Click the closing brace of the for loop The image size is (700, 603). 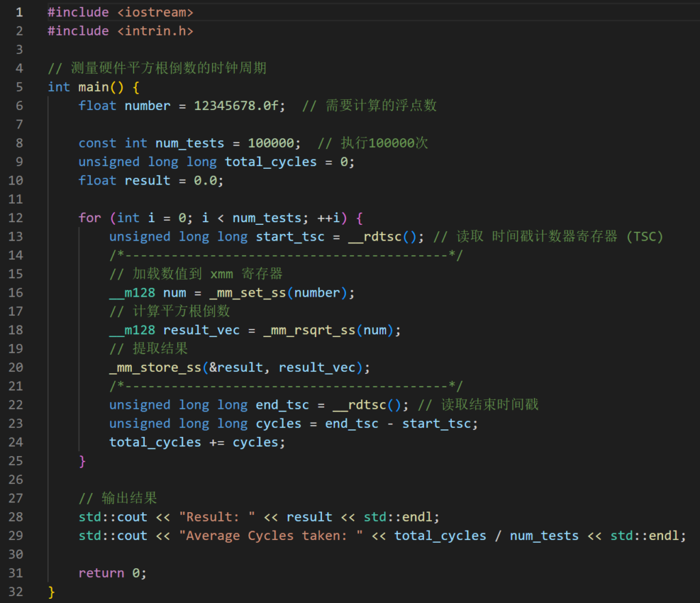pos(83,461)
